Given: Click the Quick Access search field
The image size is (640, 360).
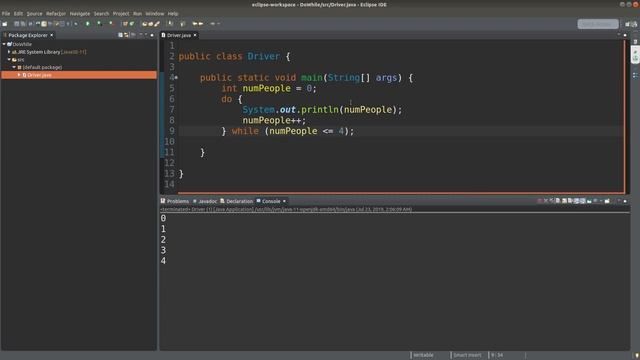Looking at the screenshot, I should tap(598, 24).
